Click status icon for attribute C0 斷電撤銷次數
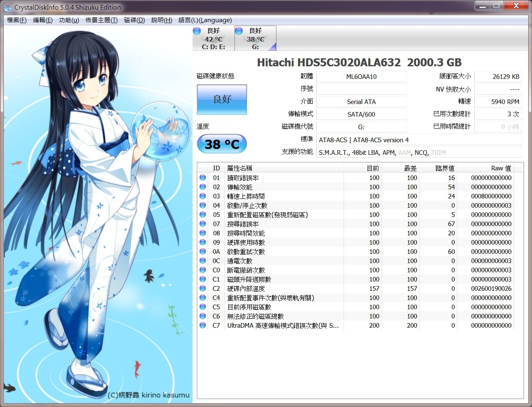The image size is (532, 407). coord(203,270)
